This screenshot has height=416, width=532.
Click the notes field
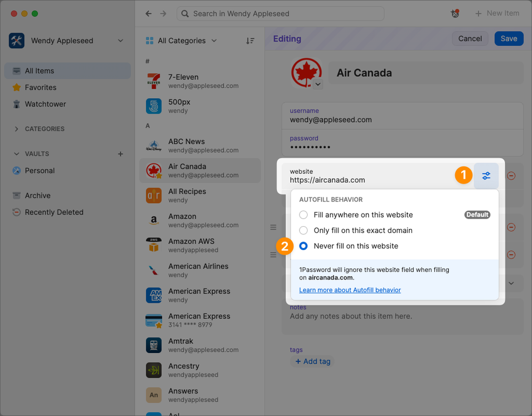click(x=402, y=316)
